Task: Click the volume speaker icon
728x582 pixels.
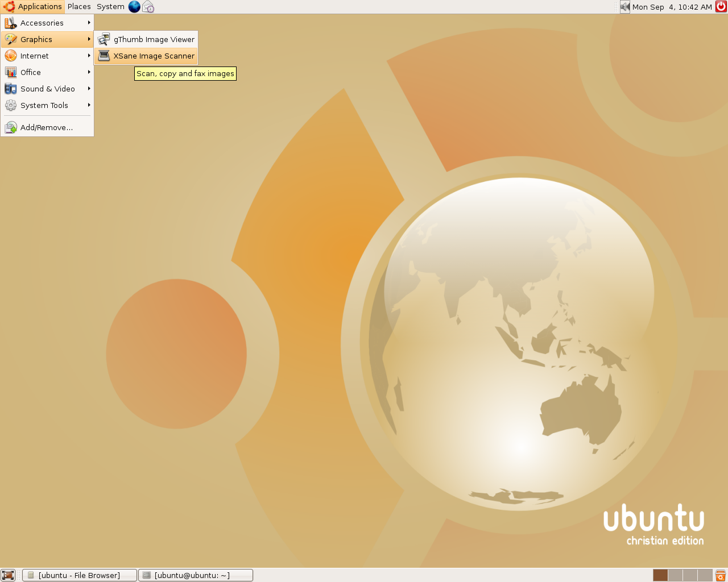Action: click(625, 7)
